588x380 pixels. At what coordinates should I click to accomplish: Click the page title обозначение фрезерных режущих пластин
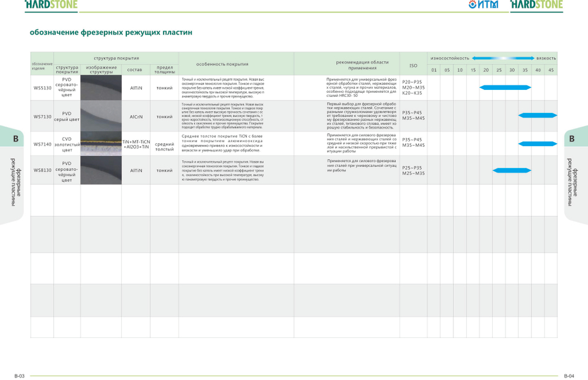pos(111,32)
